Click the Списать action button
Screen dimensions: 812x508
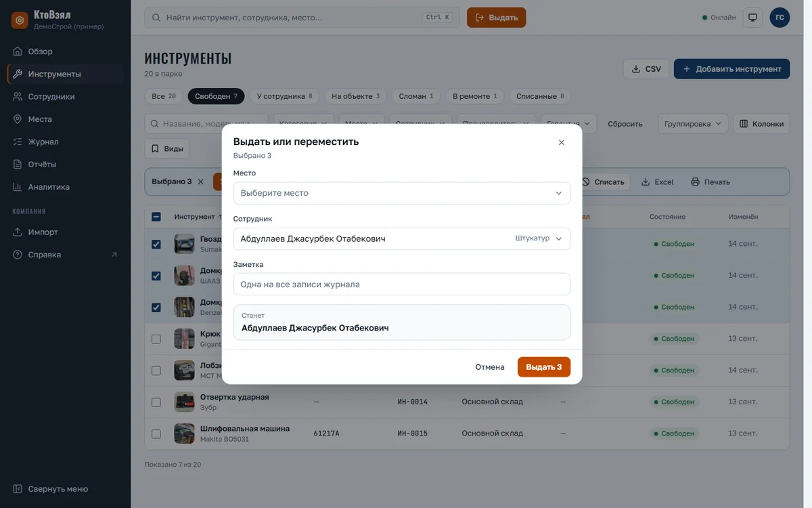click(x=604, y=182)
